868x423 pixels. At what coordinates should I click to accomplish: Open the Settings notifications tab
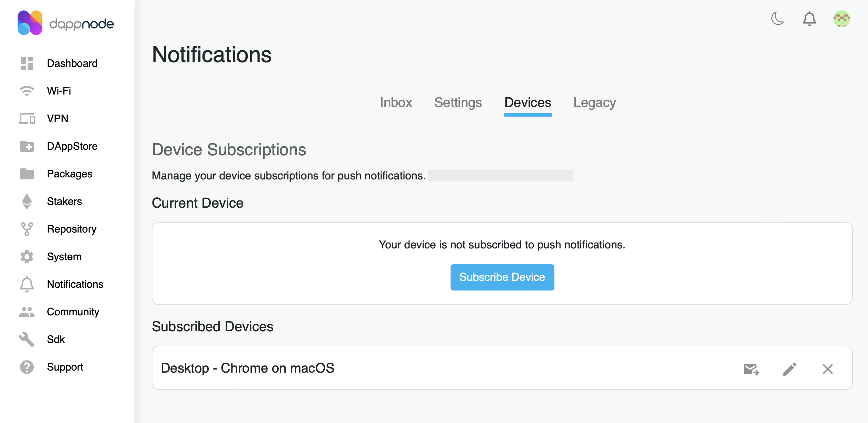[458, 102]
